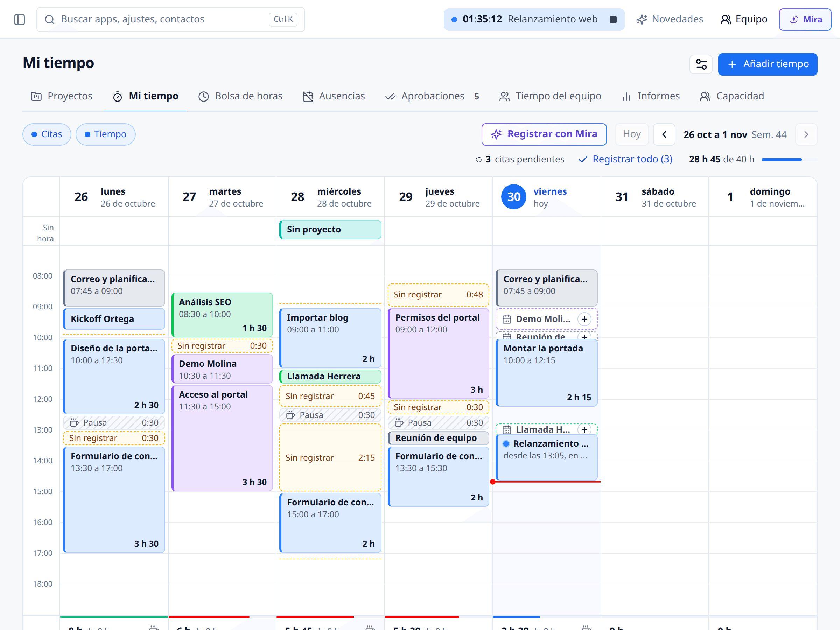The width and height of the screenshot is (840, 630).
Task: Open the Informes tab
Action: (x=651, y=96)
